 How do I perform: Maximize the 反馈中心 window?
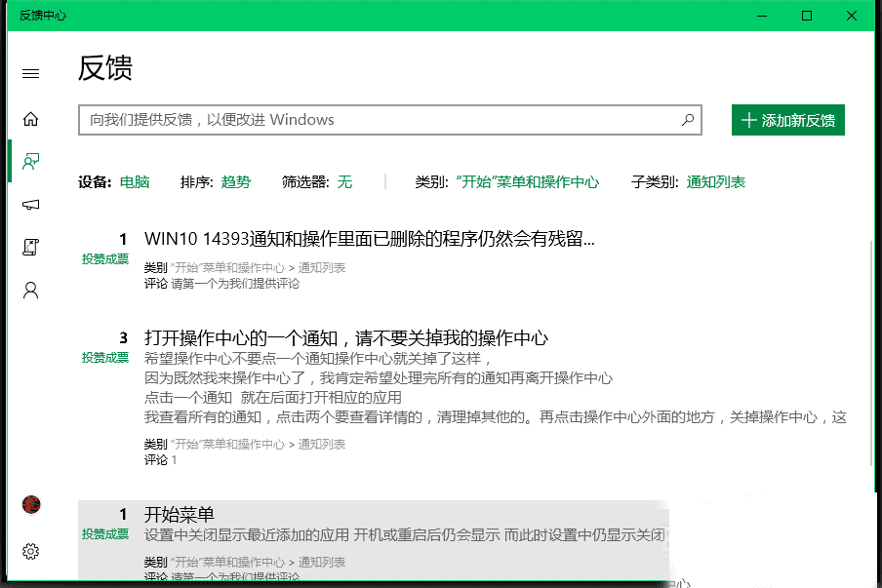[x=807, y=16]
